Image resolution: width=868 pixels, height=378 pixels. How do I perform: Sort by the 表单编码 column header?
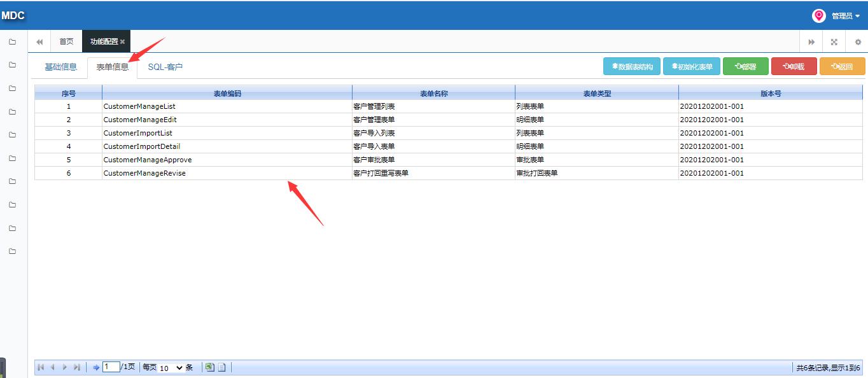227,94
